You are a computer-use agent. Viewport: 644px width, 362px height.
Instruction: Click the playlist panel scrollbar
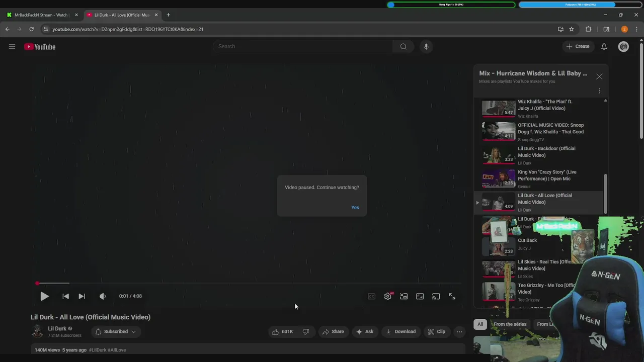605,194
